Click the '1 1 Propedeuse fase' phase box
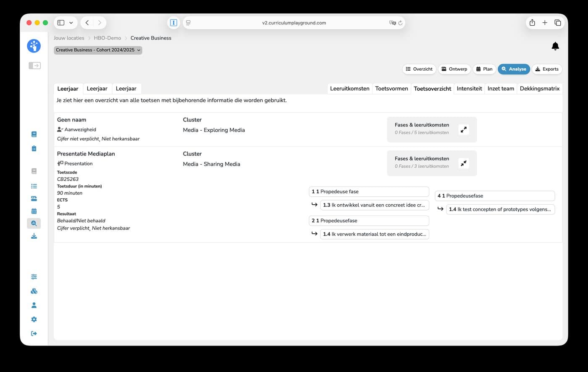The image size is (588, 372). pyautogui.click(x=369, y=192)
